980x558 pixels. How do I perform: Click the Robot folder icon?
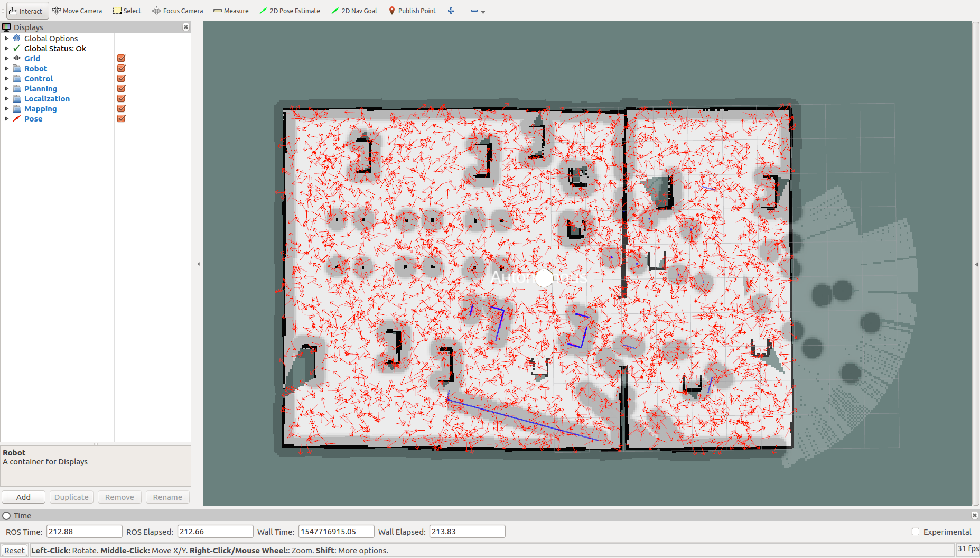tap(17, 68)
